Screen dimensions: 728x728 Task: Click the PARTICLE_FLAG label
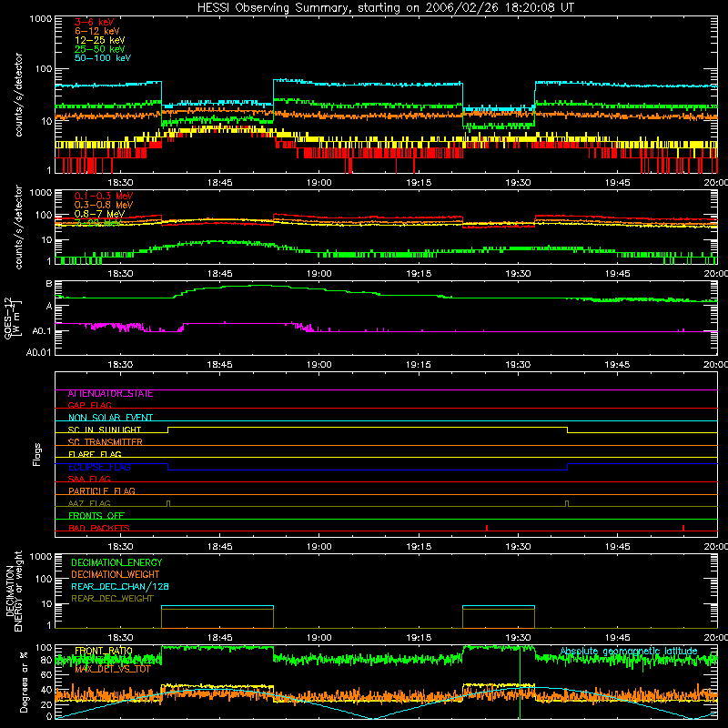(x=102, y=490)
